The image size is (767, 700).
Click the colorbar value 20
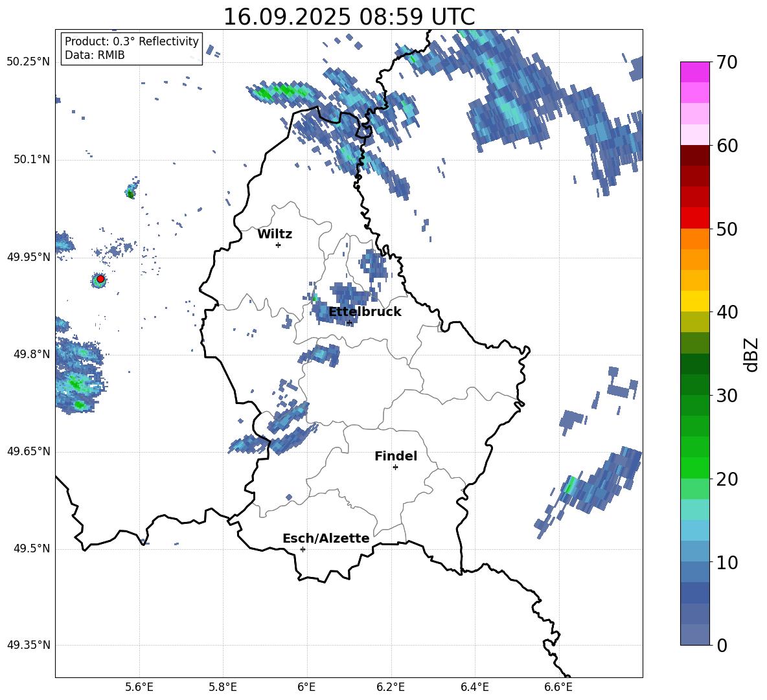click(x=727, y=479)
